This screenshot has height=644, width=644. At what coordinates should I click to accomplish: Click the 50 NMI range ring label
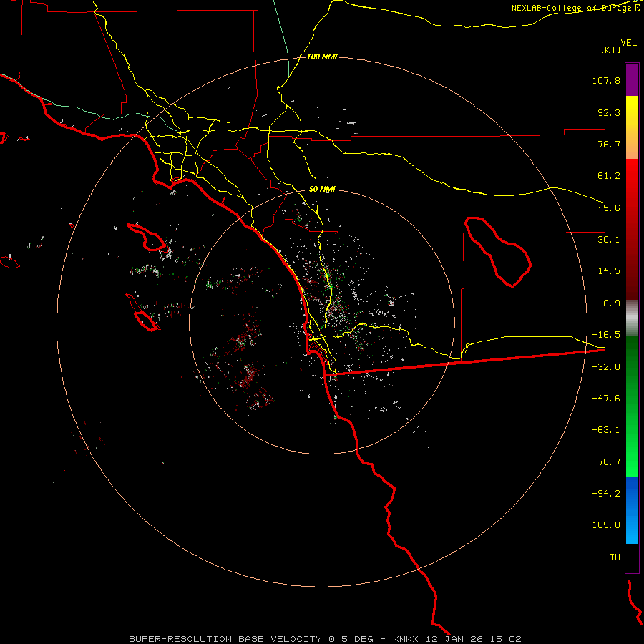tap(322, 190)
